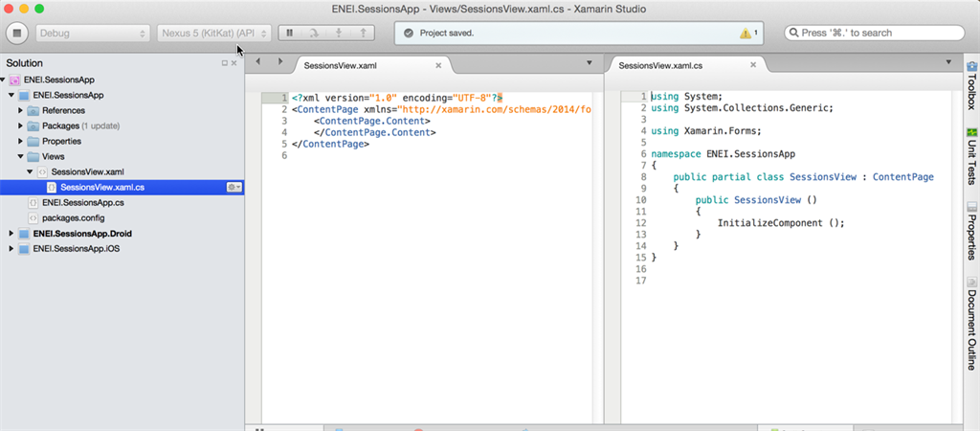Open the right editor document list dropdown arrow
This screenshot has height=431, width=980.
(x=948, y=62)
